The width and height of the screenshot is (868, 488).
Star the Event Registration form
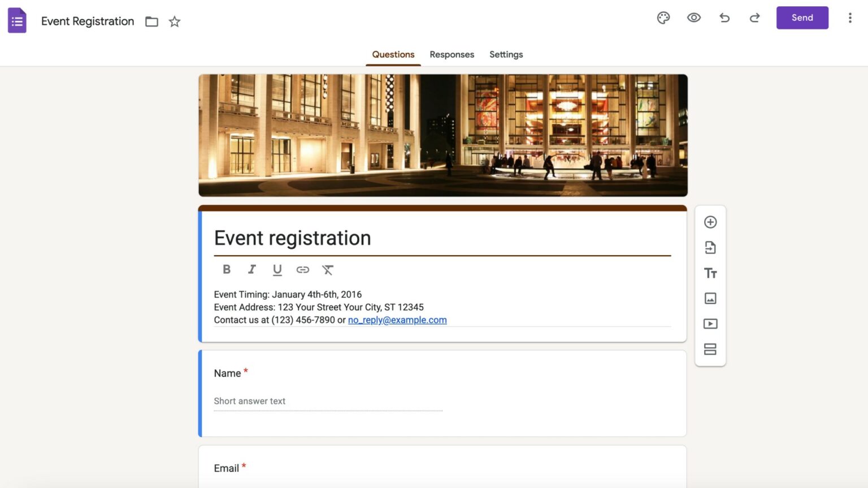pos(175,21)
